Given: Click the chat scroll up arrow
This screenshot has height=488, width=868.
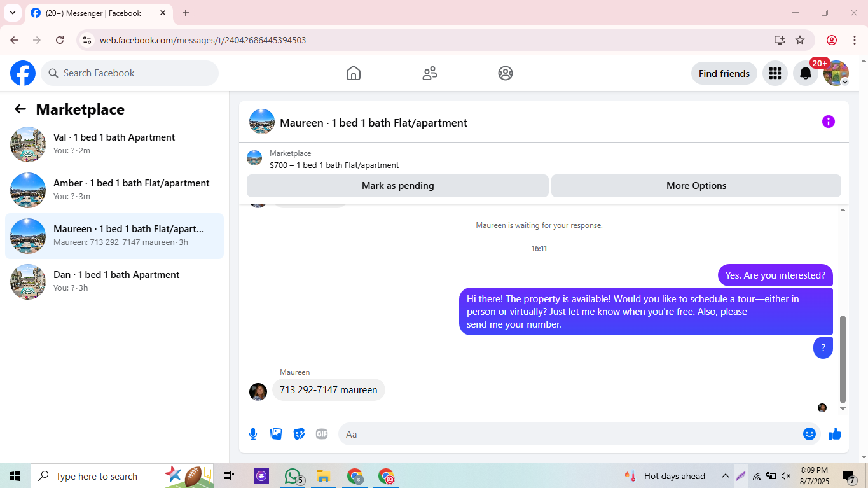Looking at the screenshot, I should pos(843,210).
